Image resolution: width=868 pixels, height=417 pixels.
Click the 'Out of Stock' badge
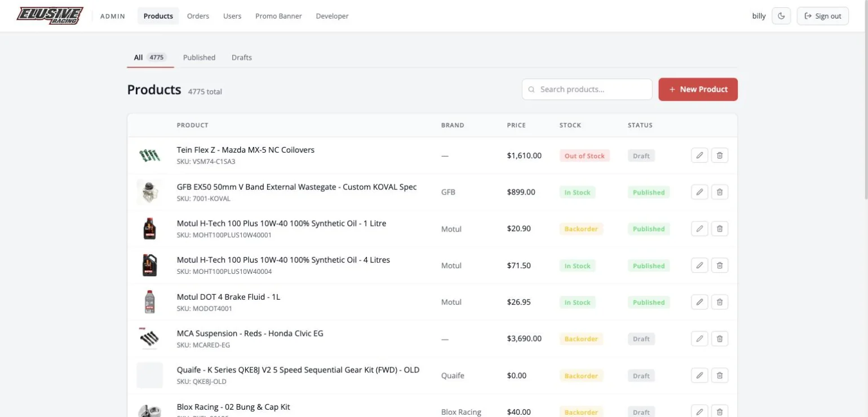coord(584,156)
